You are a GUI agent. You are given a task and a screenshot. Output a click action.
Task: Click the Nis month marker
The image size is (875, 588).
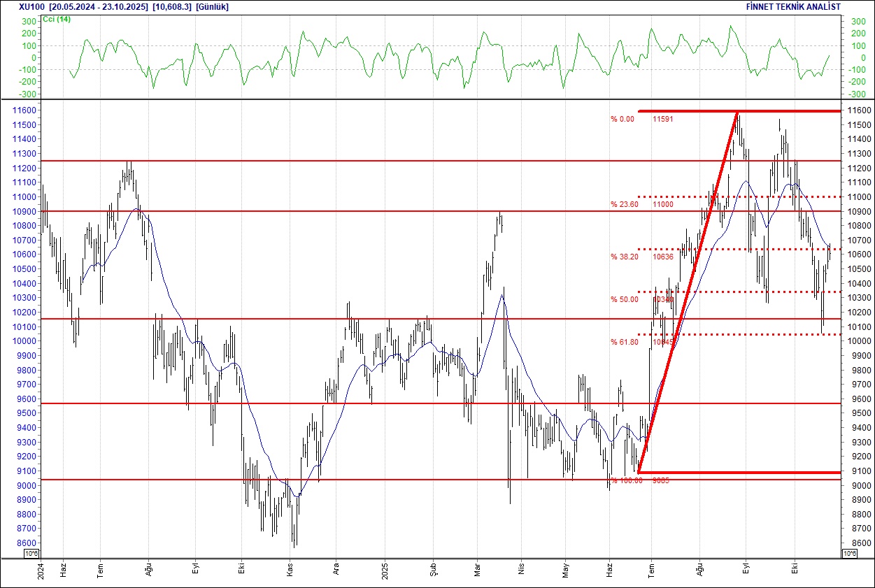click(520, 570)
